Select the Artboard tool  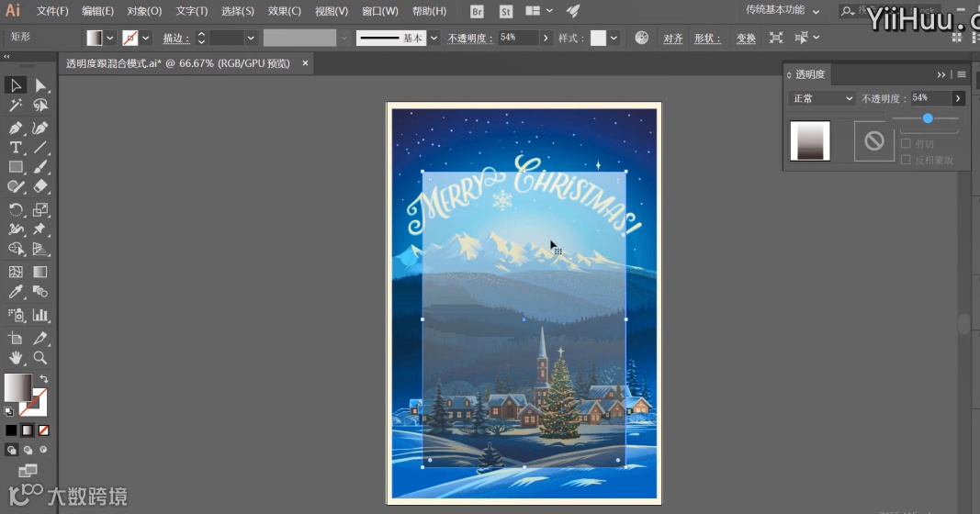tap(16, 338)
